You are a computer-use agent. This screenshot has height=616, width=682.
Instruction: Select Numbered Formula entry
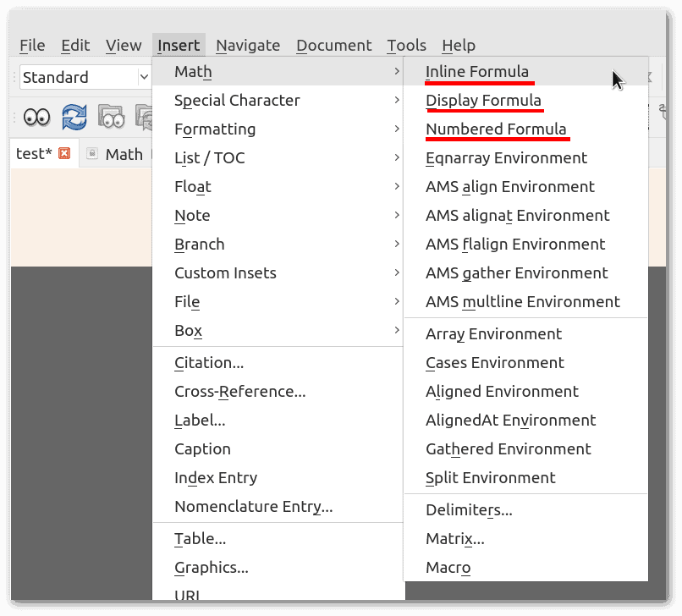point(496,129)
